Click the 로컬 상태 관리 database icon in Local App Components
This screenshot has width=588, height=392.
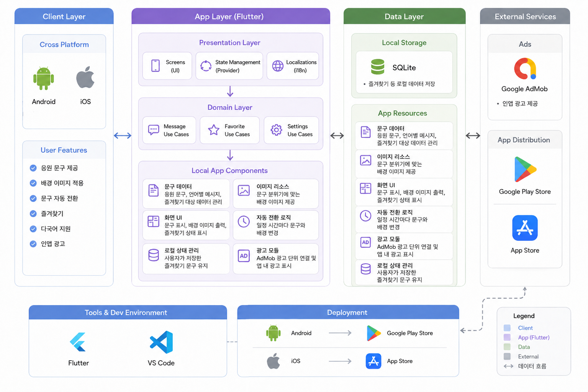click(154, 255)
